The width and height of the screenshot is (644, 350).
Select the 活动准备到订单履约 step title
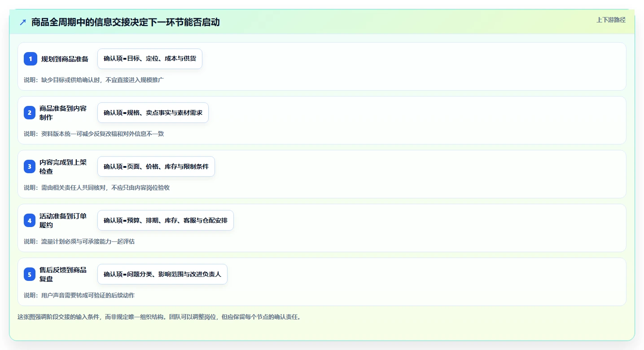click(x=63, y=220)
